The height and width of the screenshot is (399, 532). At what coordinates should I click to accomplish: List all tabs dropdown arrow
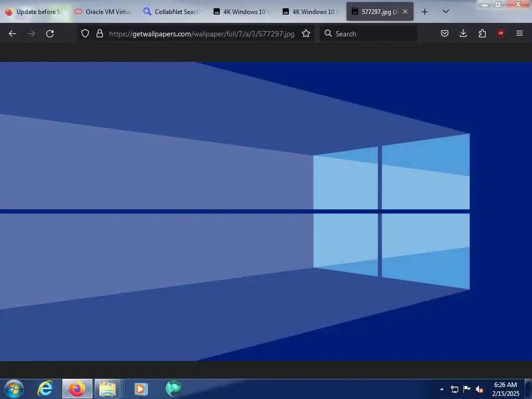[x=446, y=11]
